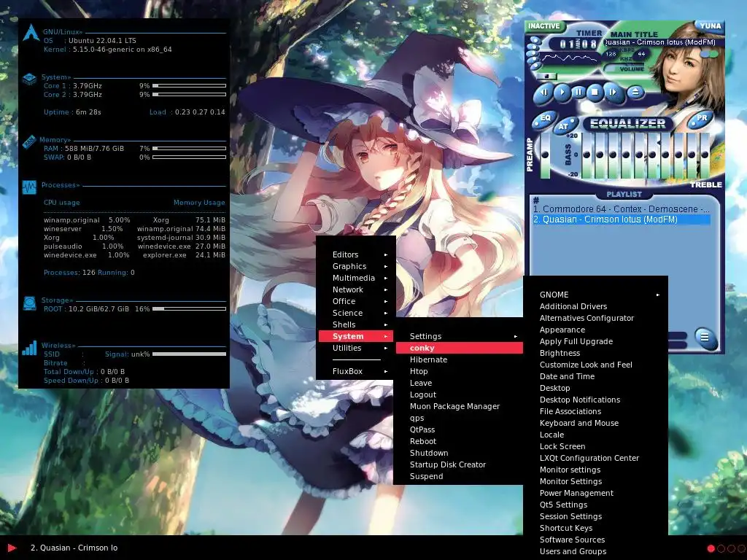Choose Suspend in the System menu

point(460,476)
